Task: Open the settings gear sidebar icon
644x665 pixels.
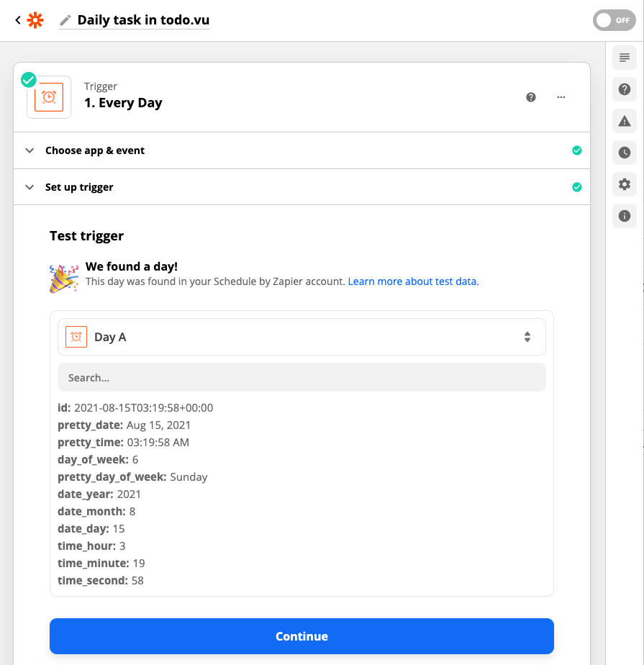Action: 624,184
